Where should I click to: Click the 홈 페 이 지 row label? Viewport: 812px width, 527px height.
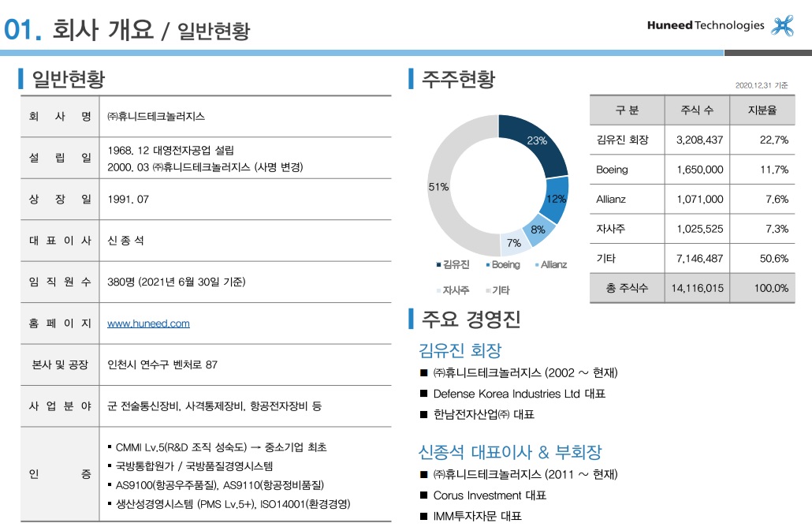[60, 323]
